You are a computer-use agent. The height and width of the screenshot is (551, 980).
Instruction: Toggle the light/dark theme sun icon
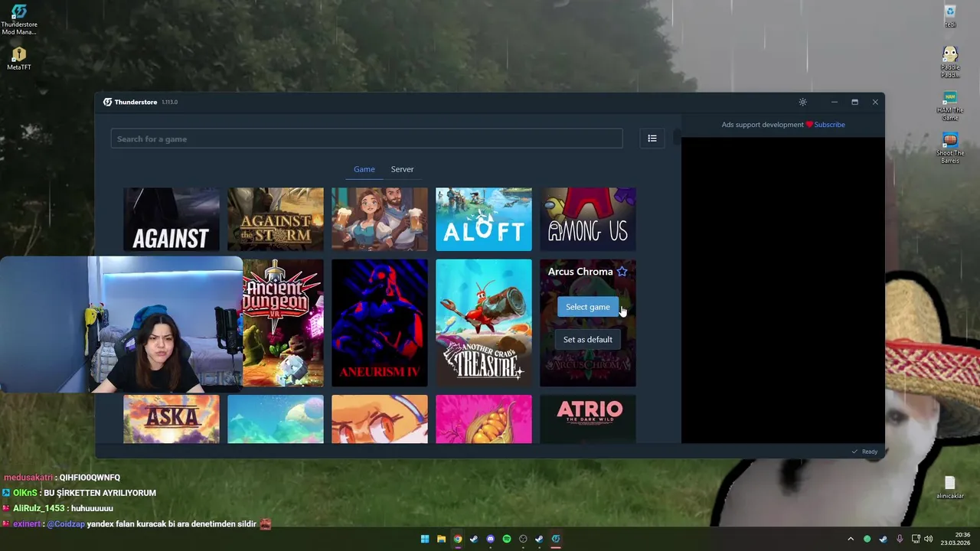click(x=802, y=102)
